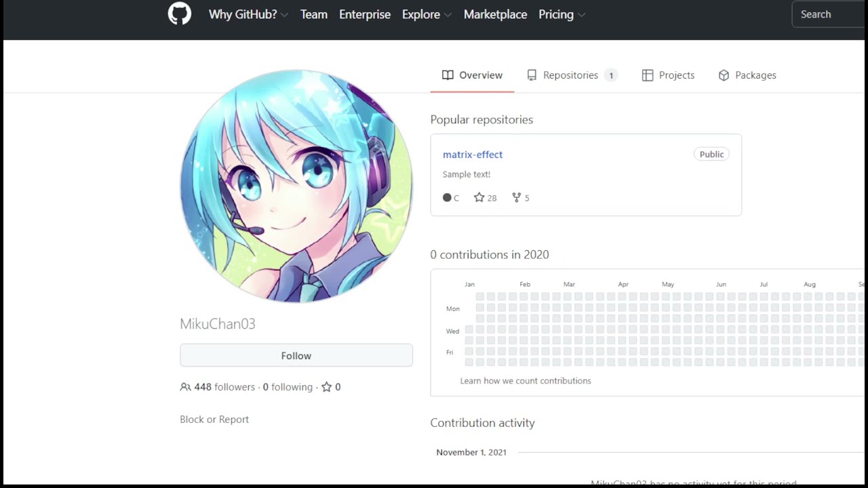Click the Contribution activity heading
This screenshot has height=488, width=868.
[482, 423]
